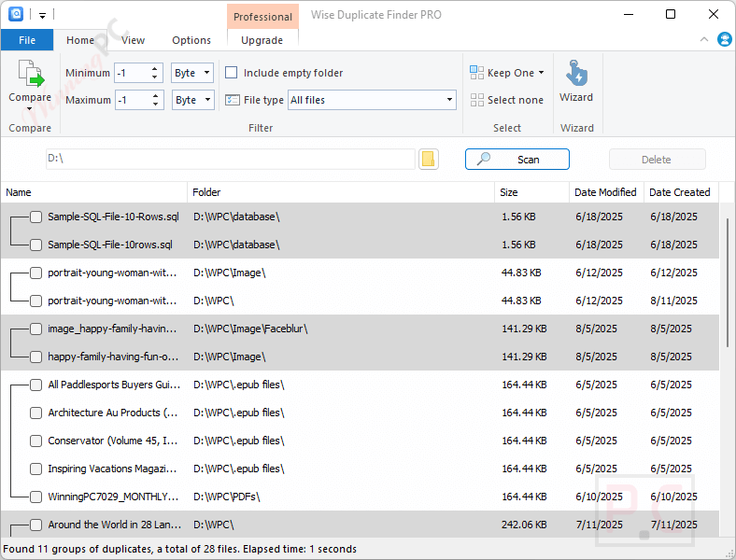Check Sample-SQL-File-10rows.sql file
Viewport: 736px width, 560px height.
tap(35, 245)
